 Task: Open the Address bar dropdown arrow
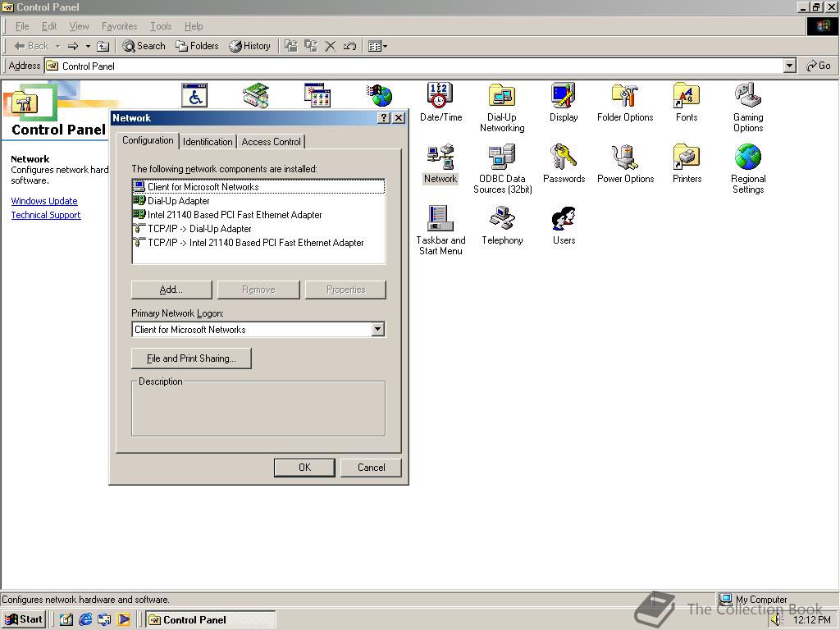(789, 66)
